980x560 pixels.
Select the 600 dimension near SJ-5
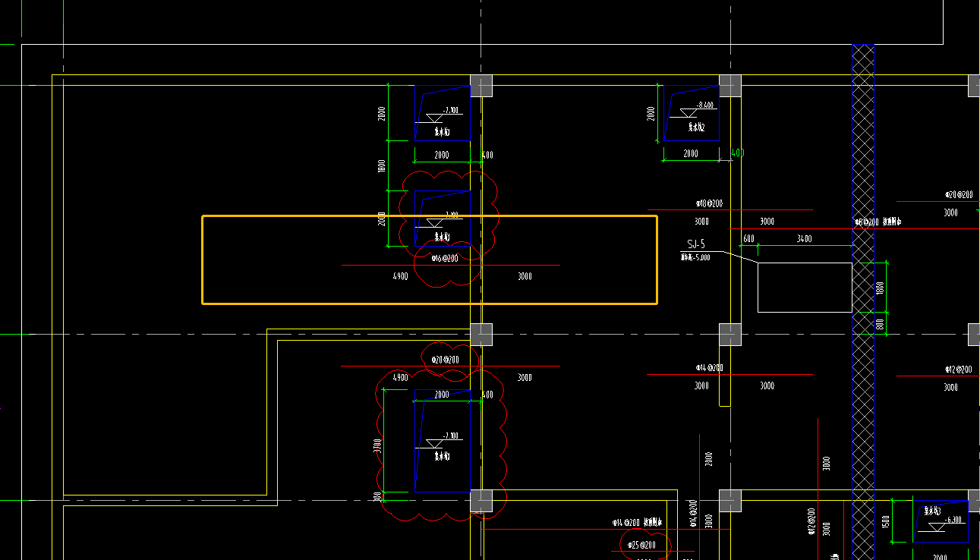click(748, 239)
